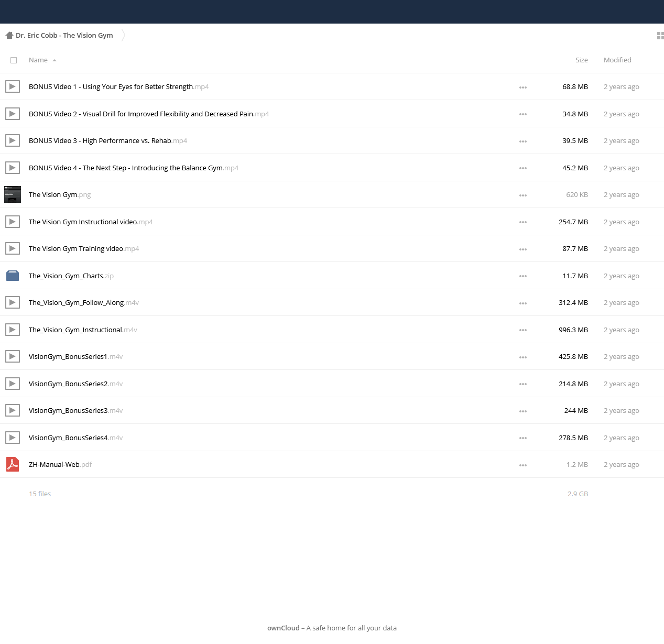This screenshot has width=664, height=644.
Task: Show more actions for ZH-Manual-Web.pdf
Action: pos(523,465)
